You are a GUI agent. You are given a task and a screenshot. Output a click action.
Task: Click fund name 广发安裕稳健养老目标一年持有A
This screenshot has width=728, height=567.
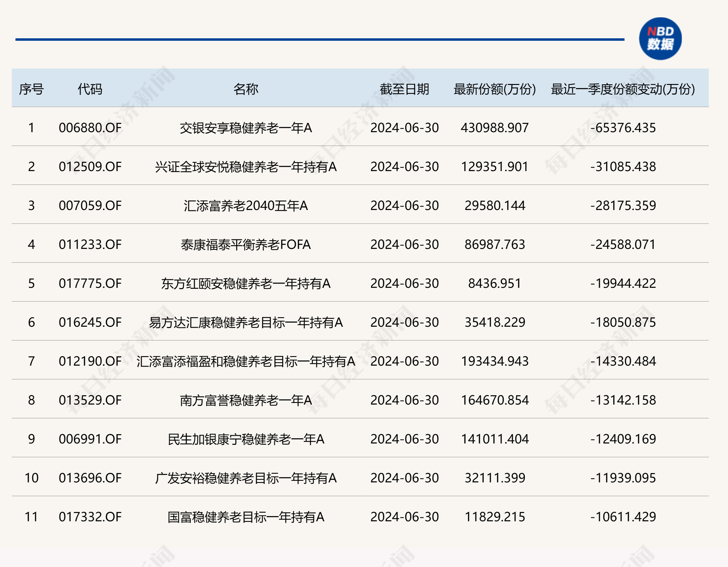pos(246,478)
